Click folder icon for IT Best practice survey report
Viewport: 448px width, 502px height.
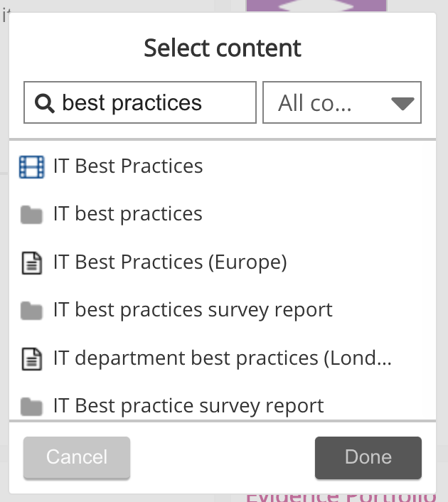31,406
